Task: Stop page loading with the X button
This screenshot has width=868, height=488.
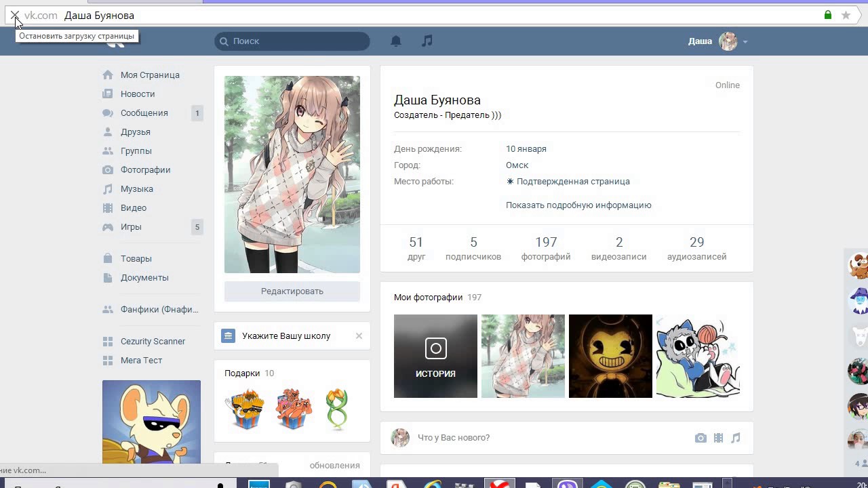Action: coord(14,15)
